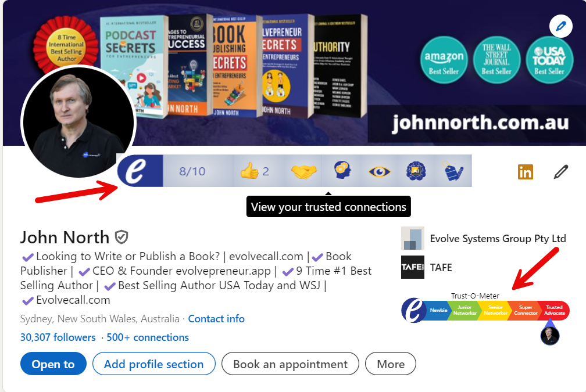The image size is (586, 392).
Task: Open the 'Open to' dropdown button
Action: 53,364
